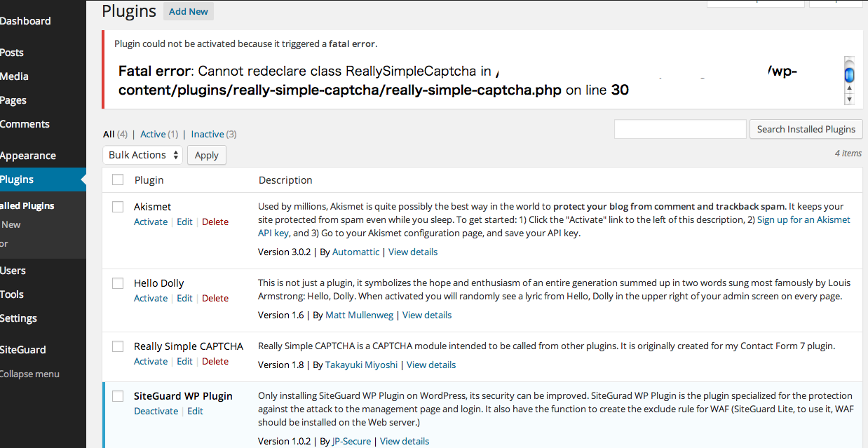
Task: Click the "SiteGuard WP Plugin" name
Action: click(183, 396)
